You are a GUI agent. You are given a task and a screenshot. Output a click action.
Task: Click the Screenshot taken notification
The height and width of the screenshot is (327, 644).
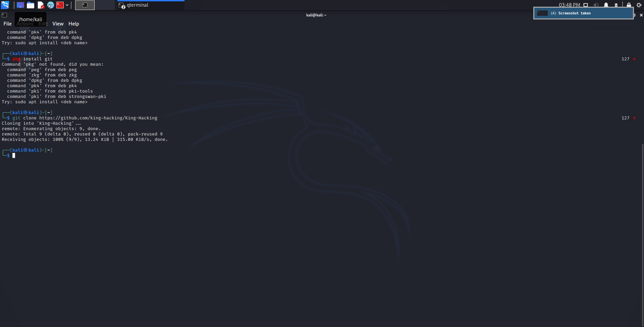point(583,13)
